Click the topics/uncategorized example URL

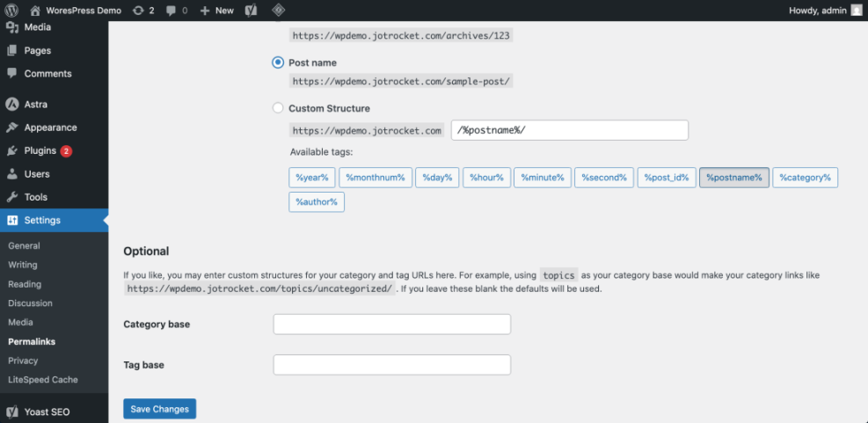259,288
